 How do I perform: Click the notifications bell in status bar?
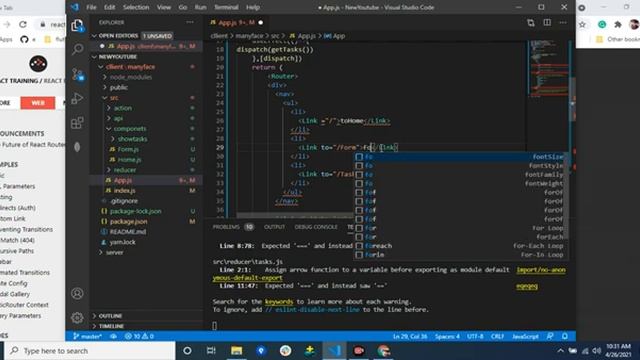tap(565, 336)
